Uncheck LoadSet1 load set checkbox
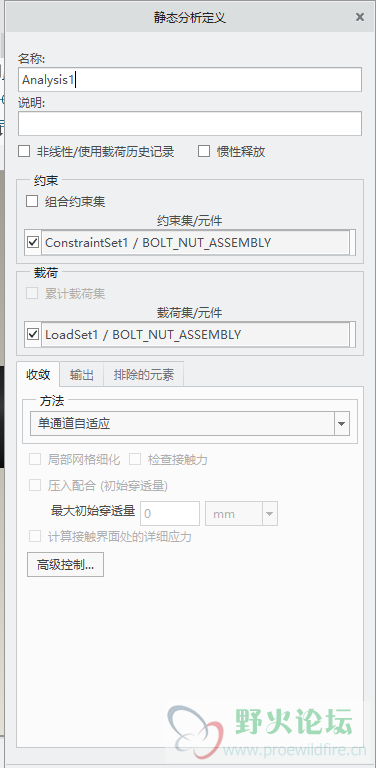The width and height of the screenshot is (376, 768). pos(33,335)
